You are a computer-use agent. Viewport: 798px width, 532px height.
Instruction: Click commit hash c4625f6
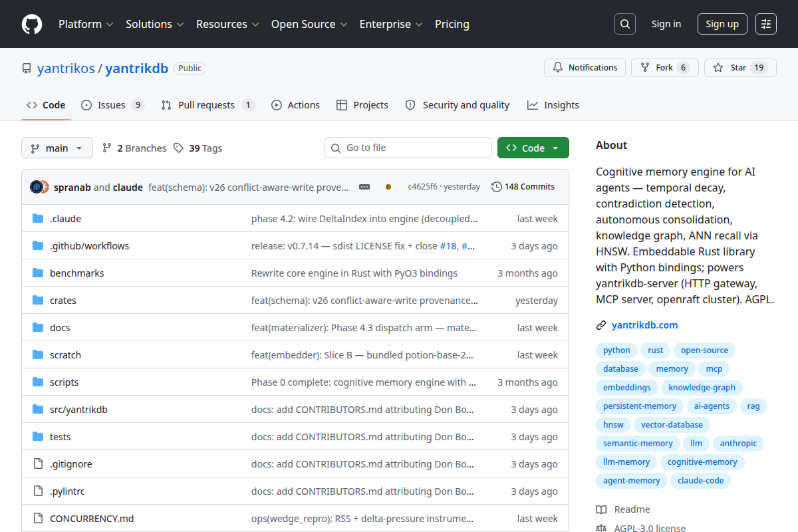click(x=423, y=187)
